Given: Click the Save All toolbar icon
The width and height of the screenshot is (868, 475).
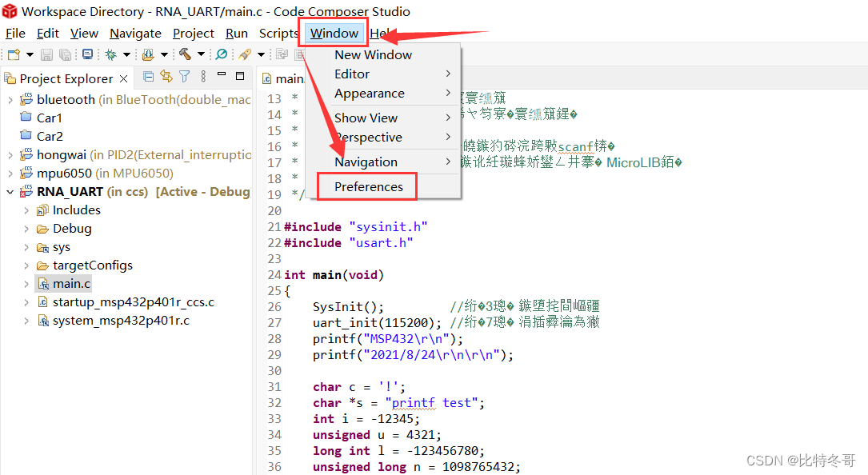Looking at the screenshot, I should [x=65, y=54].
